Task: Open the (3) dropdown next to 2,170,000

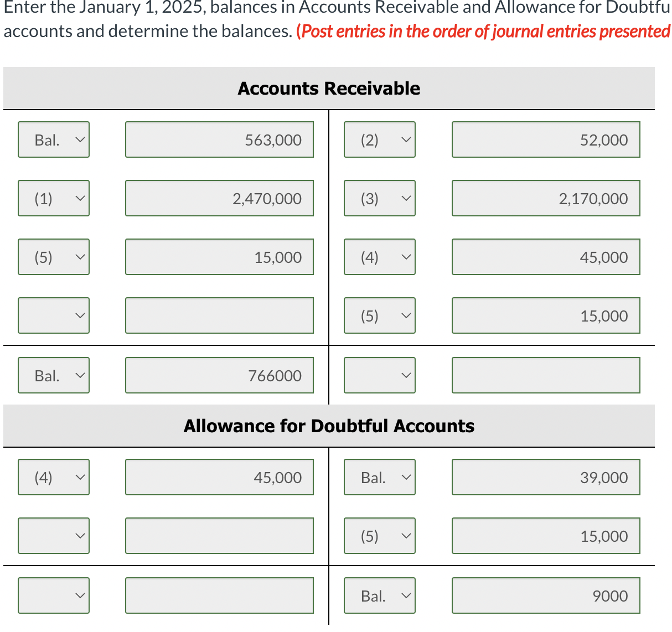Action: [x=379, y=198]
